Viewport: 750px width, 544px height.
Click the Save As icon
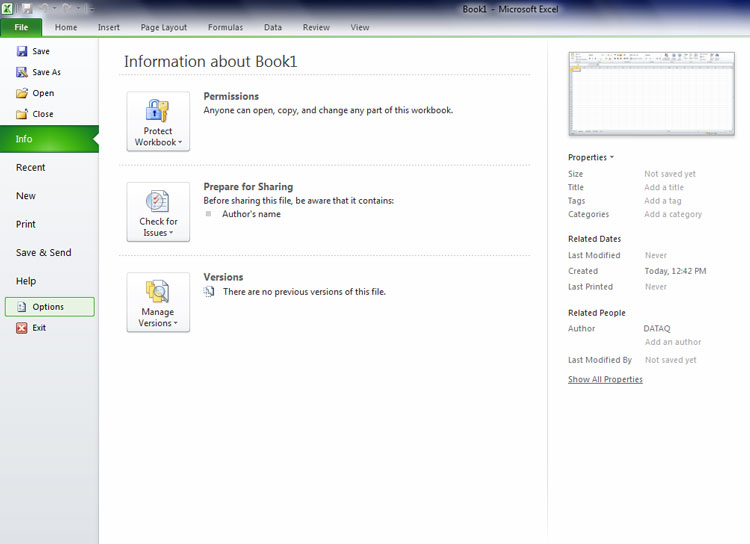click(x=22, y=72)
